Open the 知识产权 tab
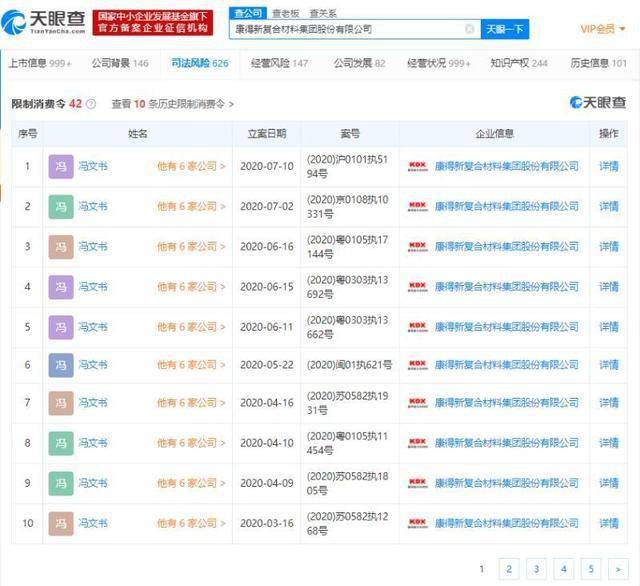The height and width of the screenshot is (586, 640). click(519, 63)
